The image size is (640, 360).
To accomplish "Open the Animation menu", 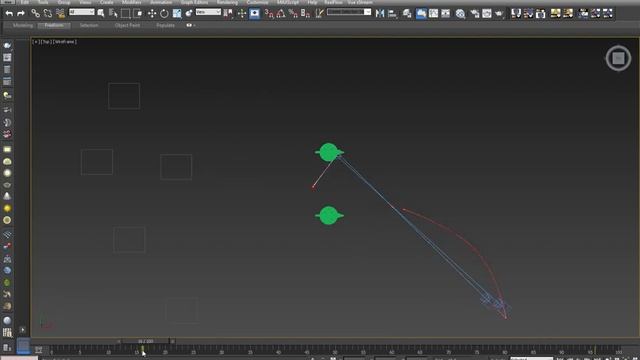I will click(x=161, y=2).
